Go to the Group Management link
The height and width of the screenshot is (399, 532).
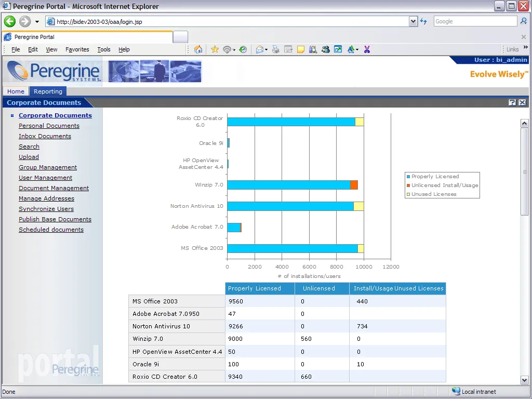tap(48, 167)
